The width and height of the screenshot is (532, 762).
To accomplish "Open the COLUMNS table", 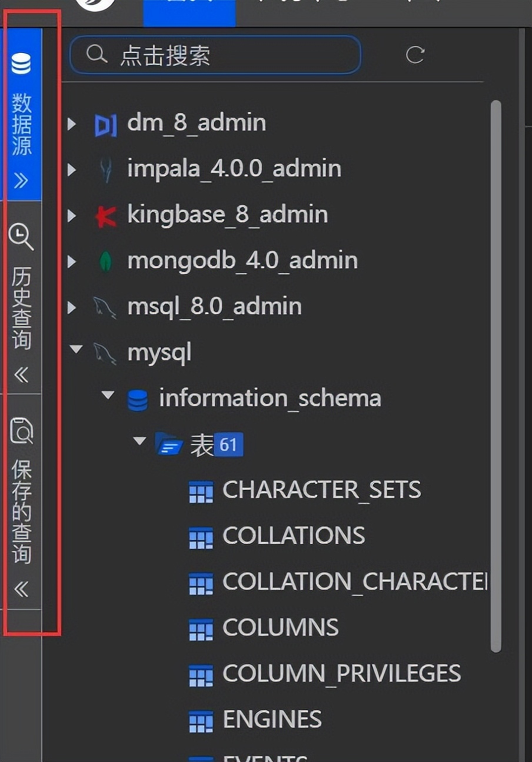I will pos(280,628).
